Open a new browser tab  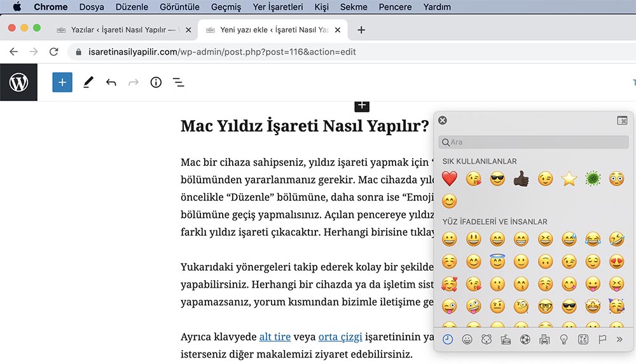tap(361, 30)
